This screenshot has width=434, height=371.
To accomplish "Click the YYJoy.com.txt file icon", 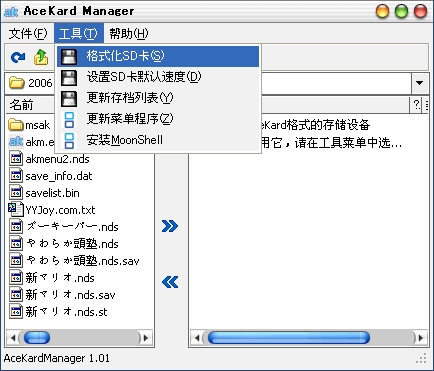I will pyautogui.click(x=16, y=209).
